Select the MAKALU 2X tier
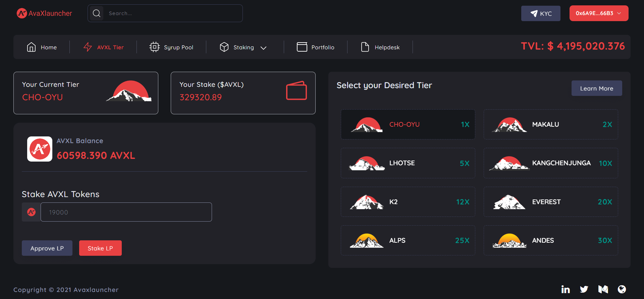 [x=550, y=124]
